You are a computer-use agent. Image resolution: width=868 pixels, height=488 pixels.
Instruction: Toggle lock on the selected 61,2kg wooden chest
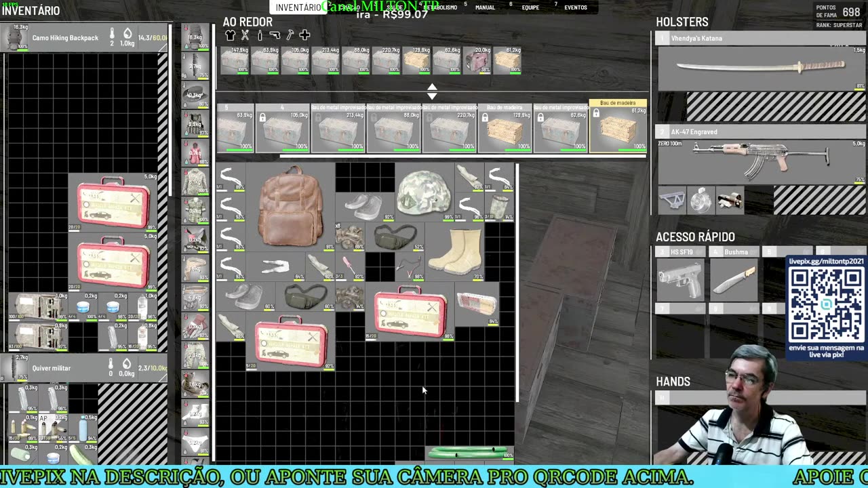point(596,114)
